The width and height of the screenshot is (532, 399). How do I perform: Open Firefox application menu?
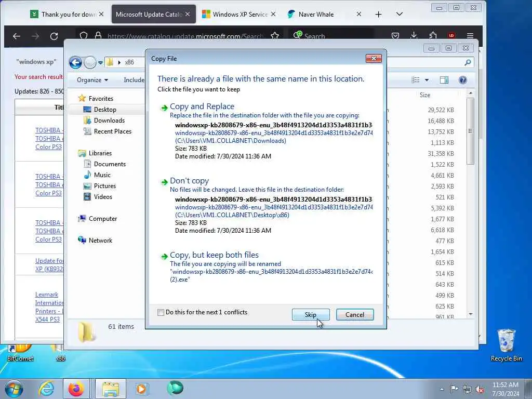point(470,36)
